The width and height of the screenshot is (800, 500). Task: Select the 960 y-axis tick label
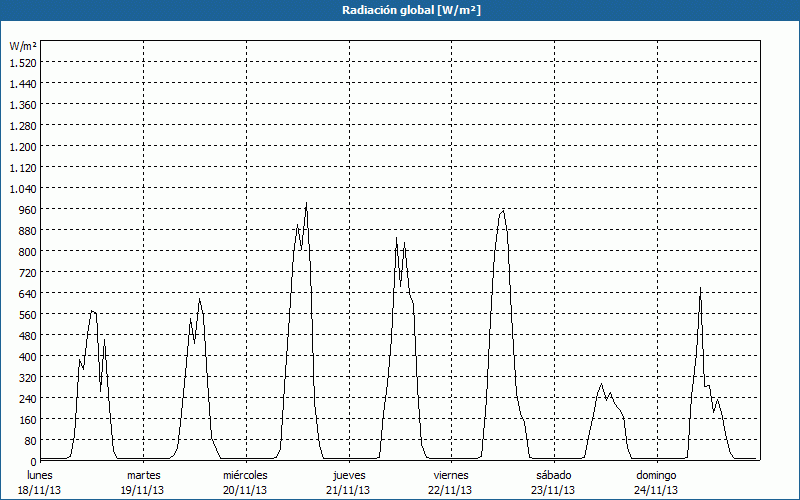pos(26,209)
